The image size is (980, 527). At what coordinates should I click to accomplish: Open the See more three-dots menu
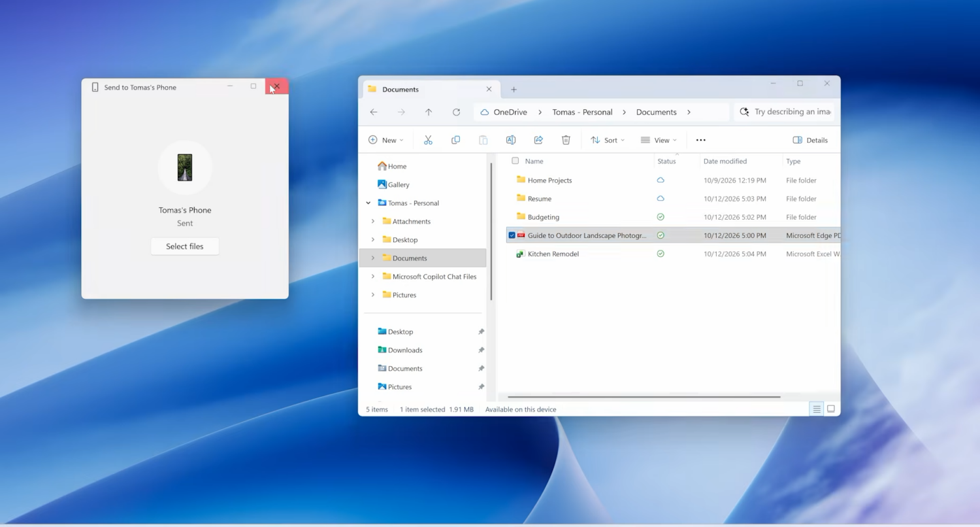pos(700,140)
